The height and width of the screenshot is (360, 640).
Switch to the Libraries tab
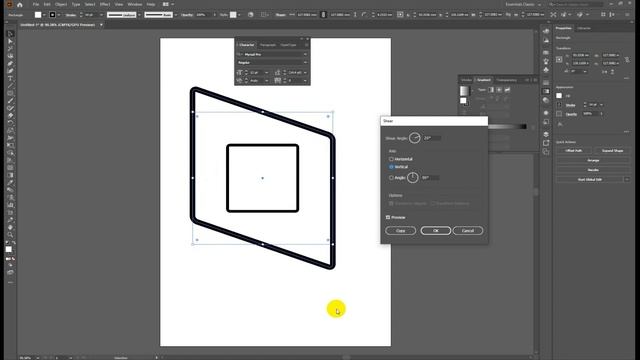click(584, 28)
